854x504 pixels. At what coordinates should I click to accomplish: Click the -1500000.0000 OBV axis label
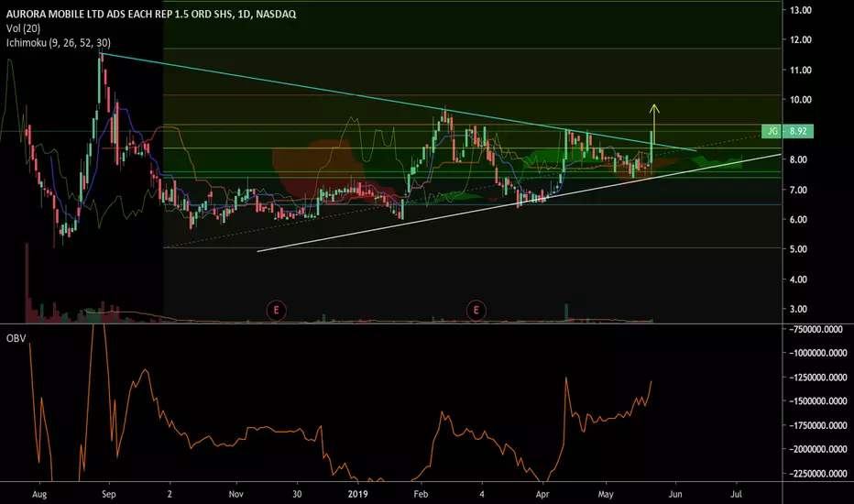coord(817,401)
